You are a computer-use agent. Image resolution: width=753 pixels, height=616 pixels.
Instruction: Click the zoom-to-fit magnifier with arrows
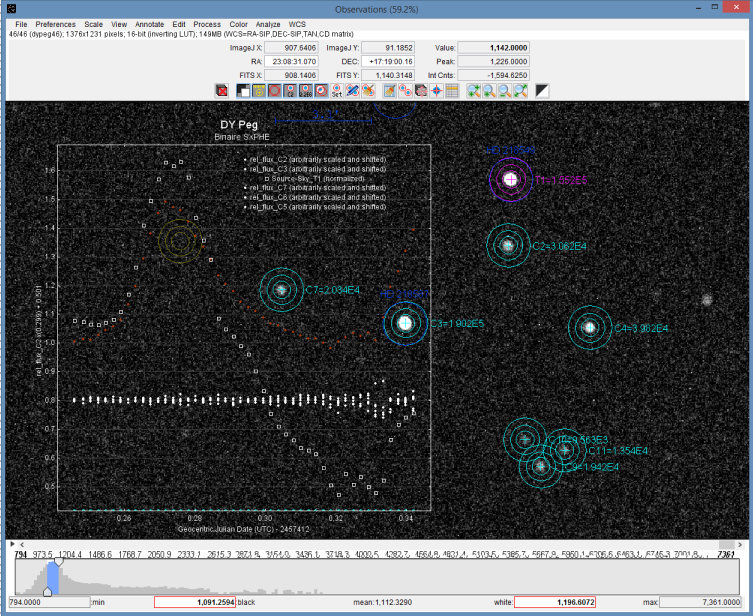coord(521,90)
